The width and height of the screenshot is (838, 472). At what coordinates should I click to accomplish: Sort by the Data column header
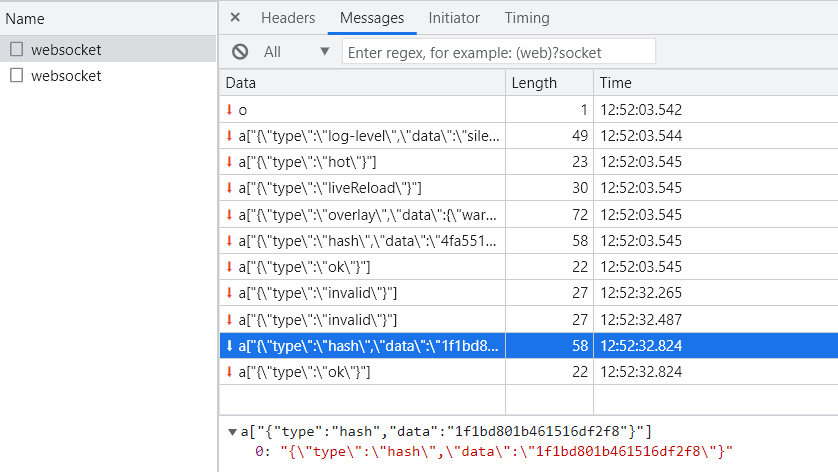[x=362, y=83]
